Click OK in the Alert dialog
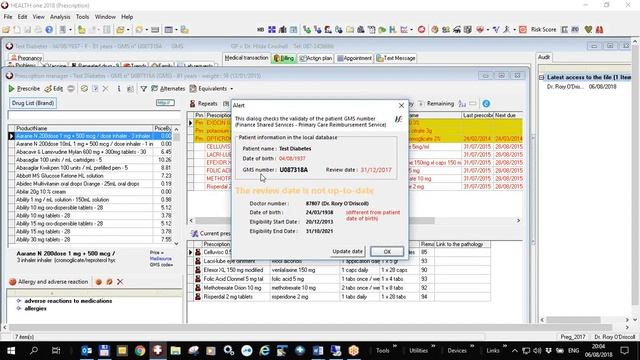Viewport: 640px width, 360px height. (387, 251)
